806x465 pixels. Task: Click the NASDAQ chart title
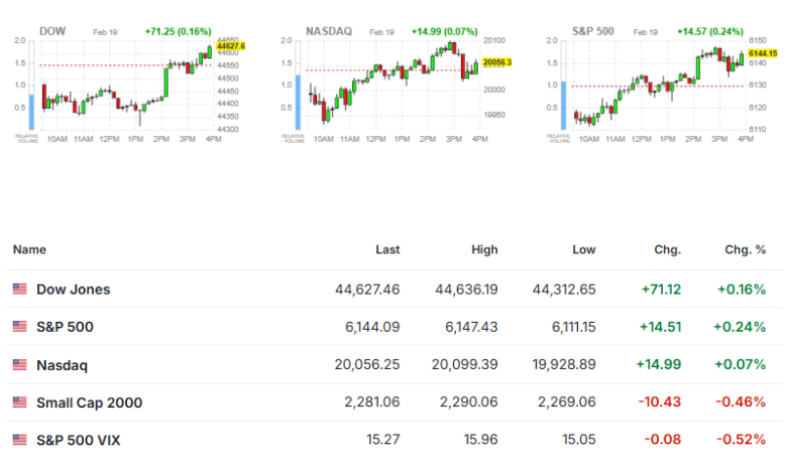pos(329,31)
